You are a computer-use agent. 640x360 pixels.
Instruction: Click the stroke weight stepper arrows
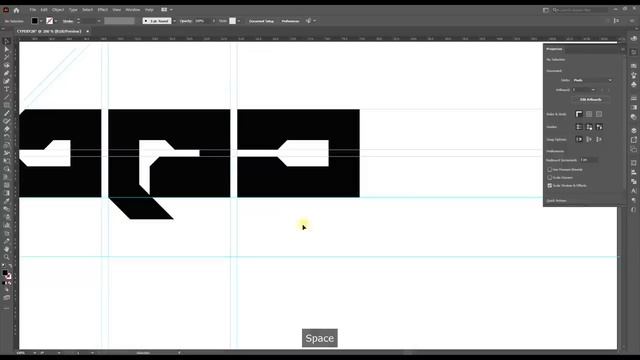[78, 21]
